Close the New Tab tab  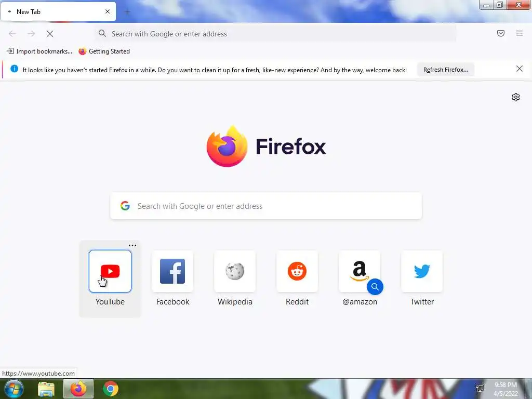coord(108,11)
